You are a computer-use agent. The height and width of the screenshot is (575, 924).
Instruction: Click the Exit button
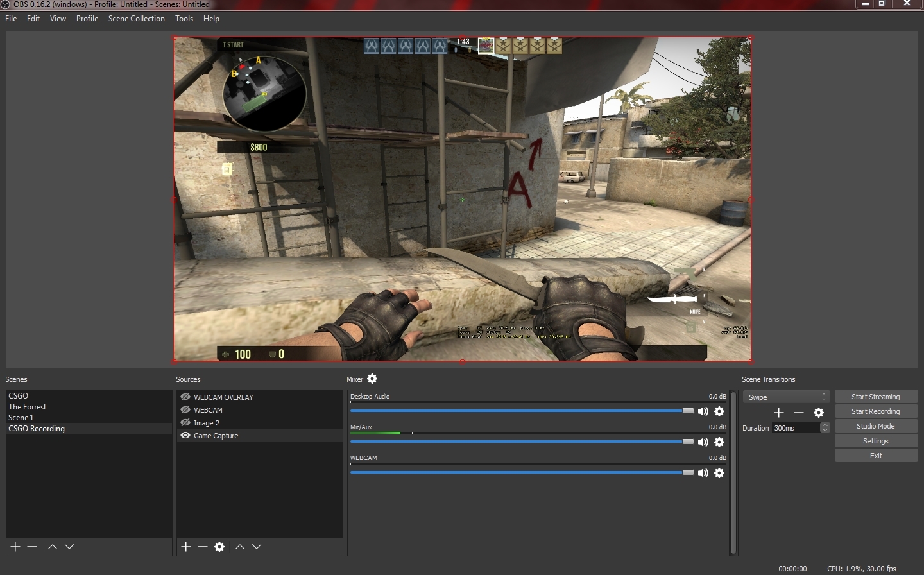[876, 456]
